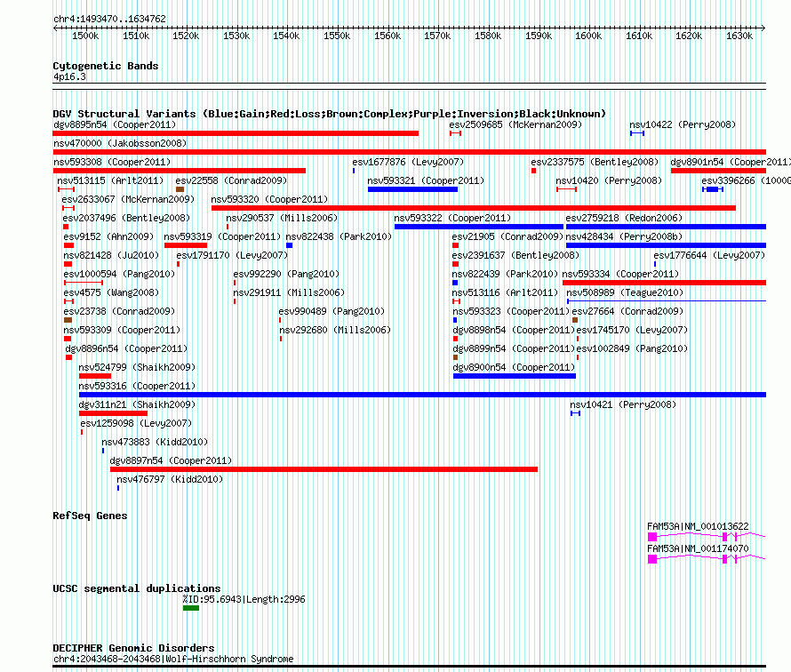
Task: Select the esv2037496 (Bentley2008) label
Action: click(126, 218)
